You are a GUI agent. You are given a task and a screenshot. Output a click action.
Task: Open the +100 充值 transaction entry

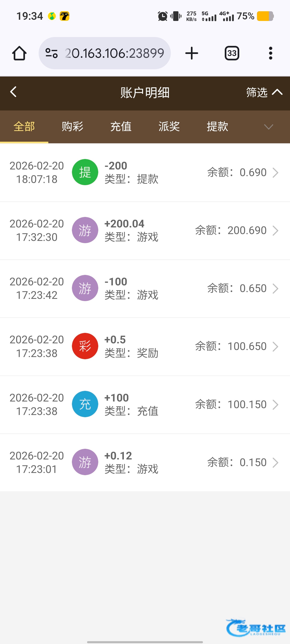tap(145, 404)
